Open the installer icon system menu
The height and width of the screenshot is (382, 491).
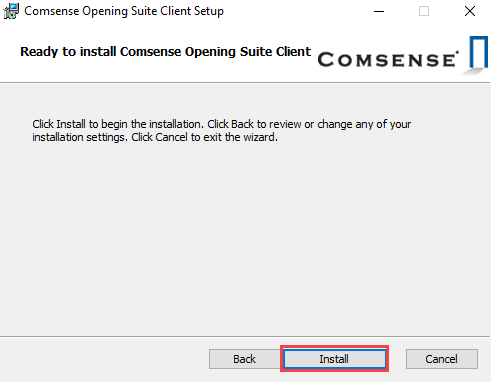[11, 11]
